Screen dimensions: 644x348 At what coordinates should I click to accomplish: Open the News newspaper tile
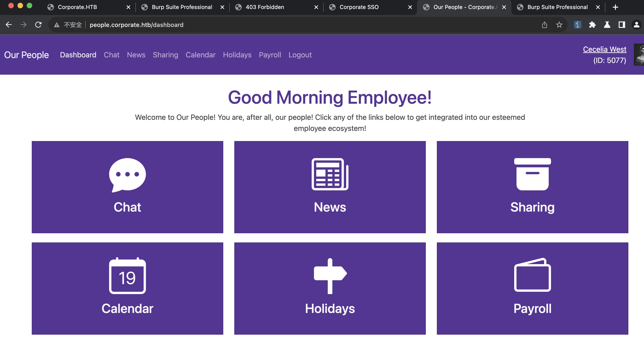pyautogui.click(x=330, y=187)
